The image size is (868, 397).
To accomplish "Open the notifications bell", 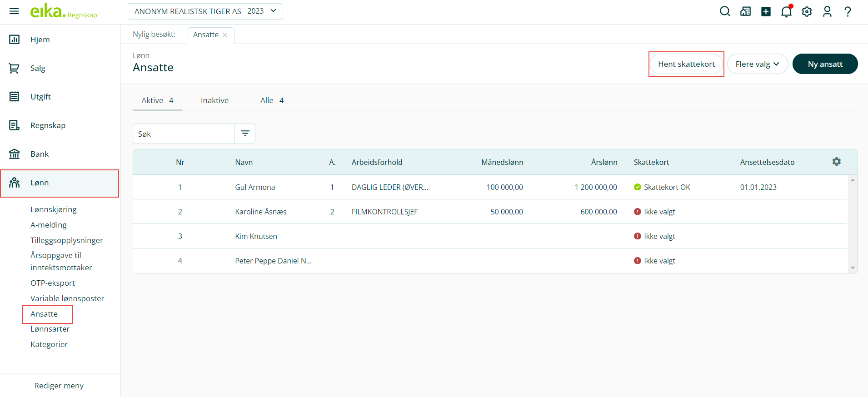I will [786, 12].
